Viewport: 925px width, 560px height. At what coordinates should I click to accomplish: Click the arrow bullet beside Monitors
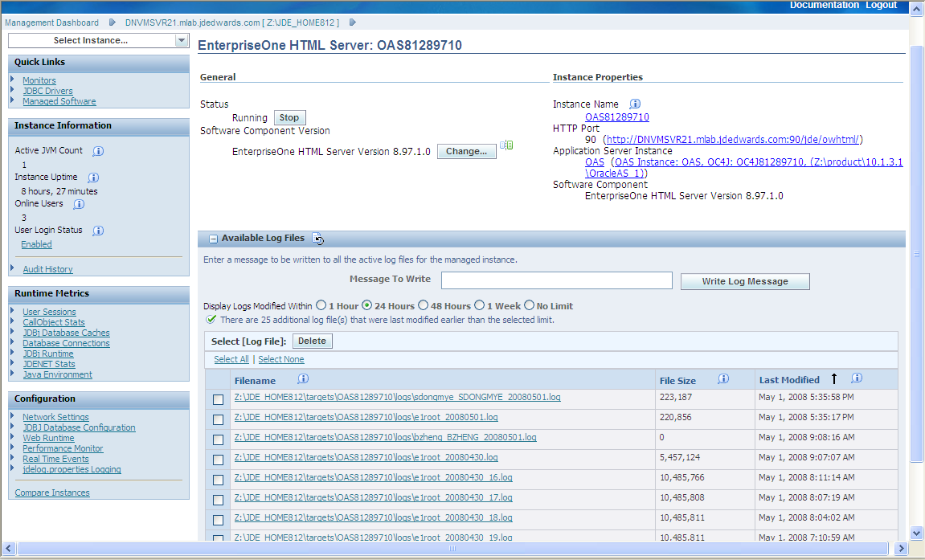tap(12, 79)
